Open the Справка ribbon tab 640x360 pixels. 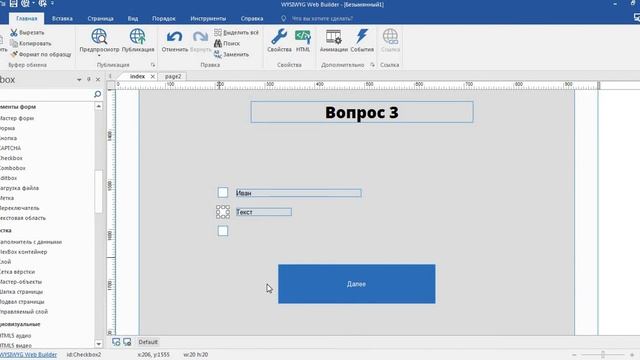252,18
